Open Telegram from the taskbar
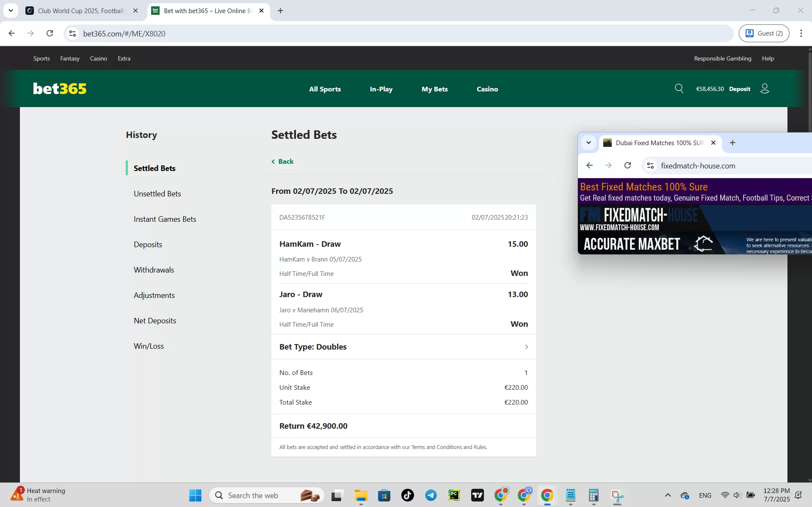The image size is (812, 507). click(431, 495)
